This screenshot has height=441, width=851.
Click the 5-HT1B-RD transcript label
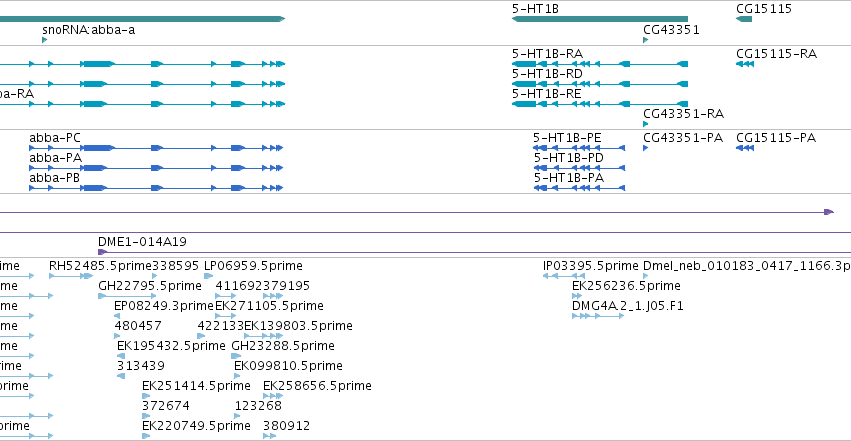pos(547,74)
